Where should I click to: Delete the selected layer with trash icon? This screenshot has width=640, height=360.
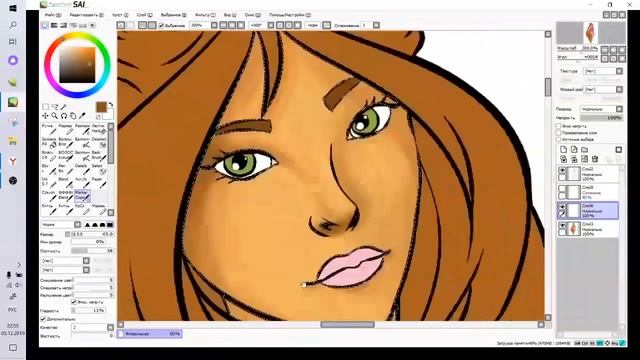[x=595, y=159]
